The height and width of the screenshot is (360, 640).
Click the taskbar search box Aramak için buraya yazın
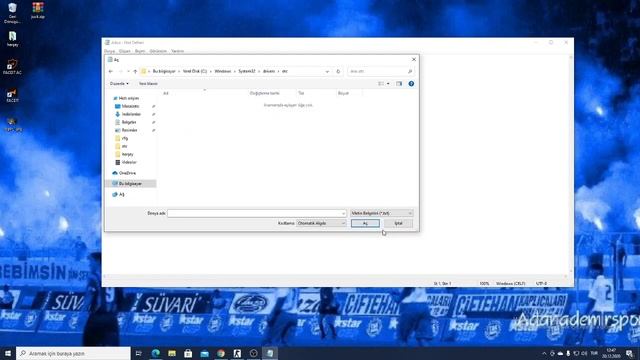point(73,353)
